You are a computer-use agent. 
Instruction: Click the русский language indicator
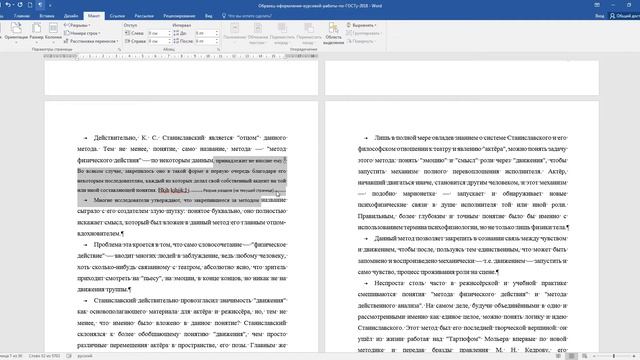85,356
